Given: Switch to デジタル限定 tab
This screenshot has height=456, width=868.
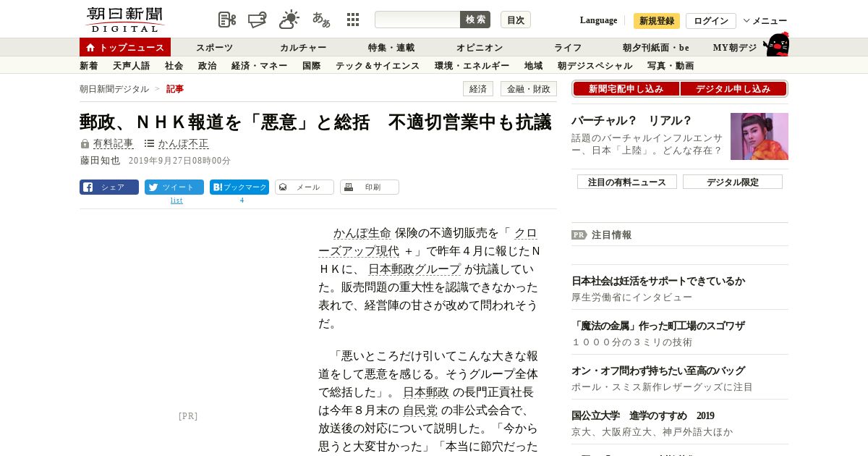Looking at the screenshot, I should click(733, 182).
